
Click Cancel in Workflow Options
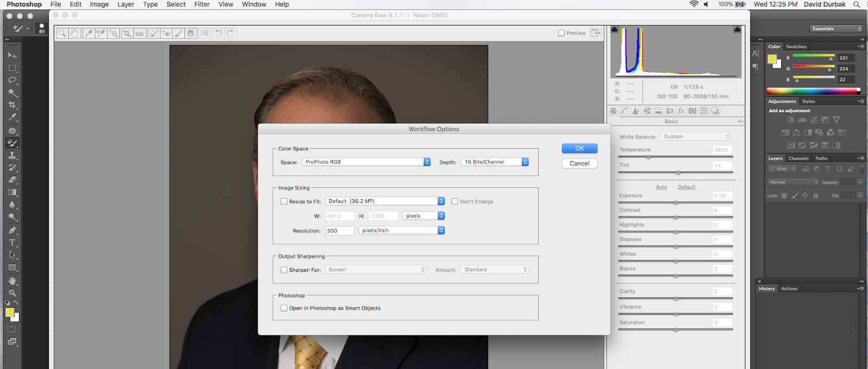click(579, 163)
